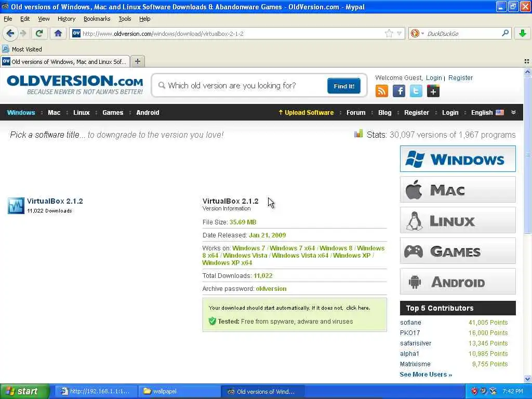The width and height of the screenshot is (532, 399).
Task: Go to Linux section in nav bar
Action: coord(82,112)
